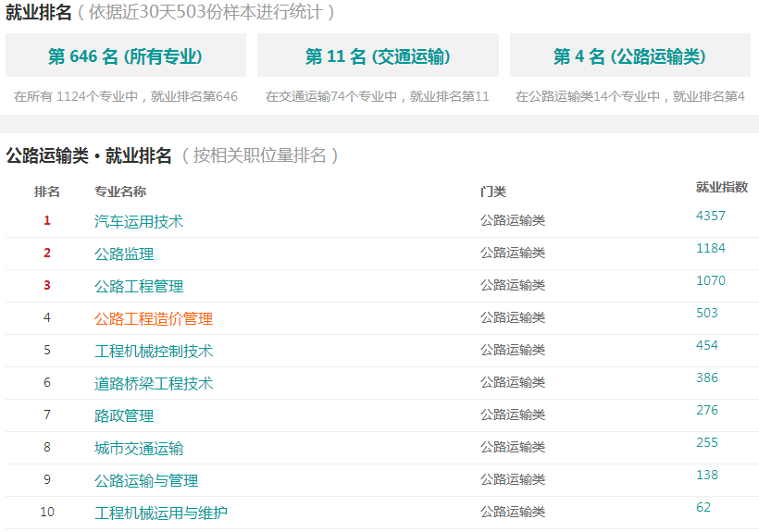This screenshot has width=759, height=532.
Task: Click employment index value 503 in 公路工程造价管理 row
Action: [707, 313]
